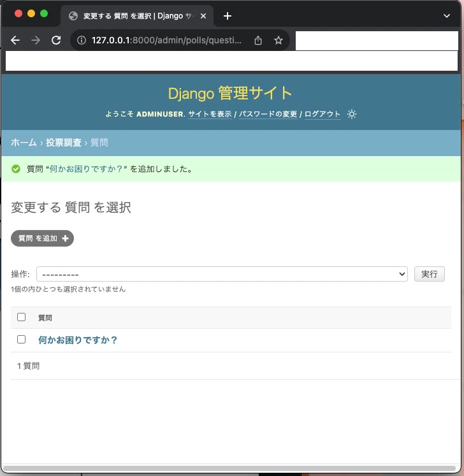Image resolution: width=464 pixels, height=476 pixels.
Task: Click the globe favicon on the tab
Action: pos(73,16)
